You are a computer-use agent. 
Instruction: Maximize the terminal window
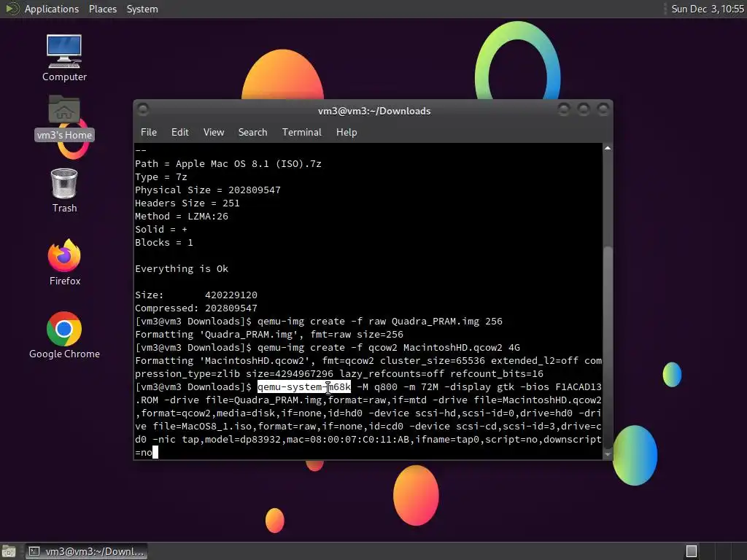click(584, 110)
